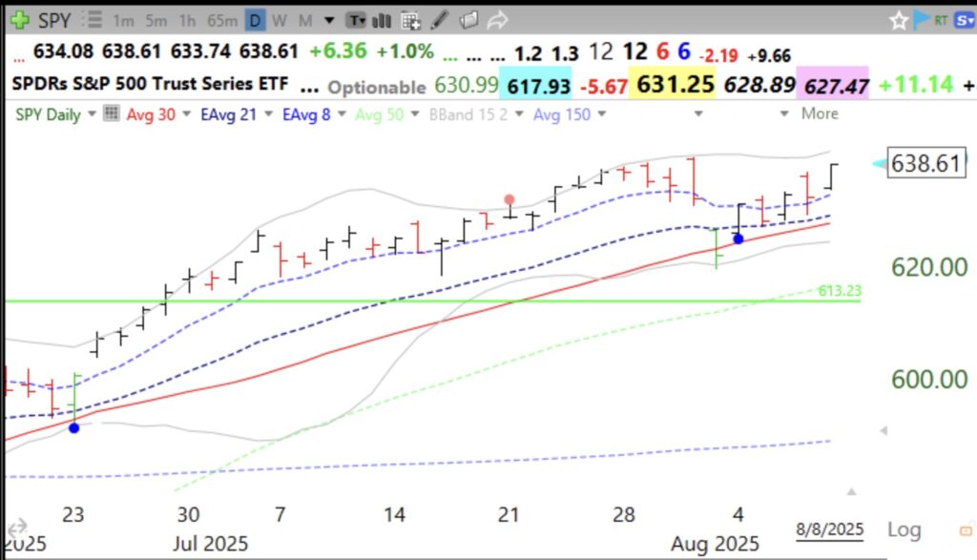Click the 628.89 italic value

pyautogui.click(x=759, y=85)
